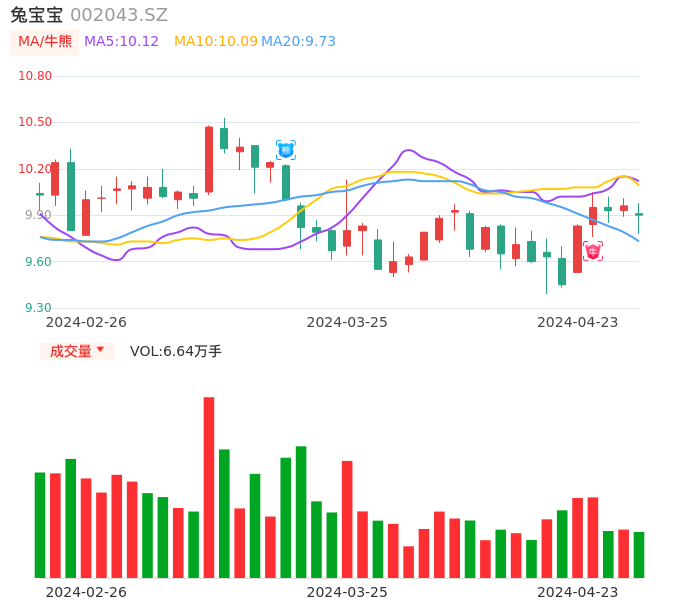The height and width of the screenshot is (606, 686).
Task: Click the first green volume bar at left
Action: pos(40,525)
